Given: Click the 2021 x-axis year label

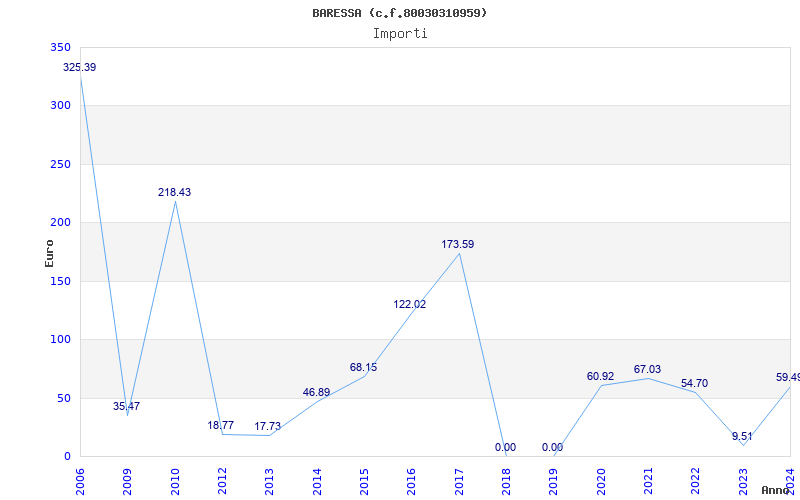Looking at the screenshot, I should 648,482.
